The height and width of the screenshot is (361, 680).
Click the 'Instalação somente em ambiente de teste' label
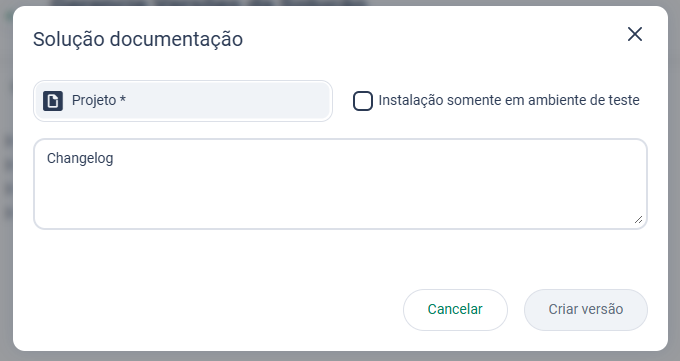tap(509, 100)
